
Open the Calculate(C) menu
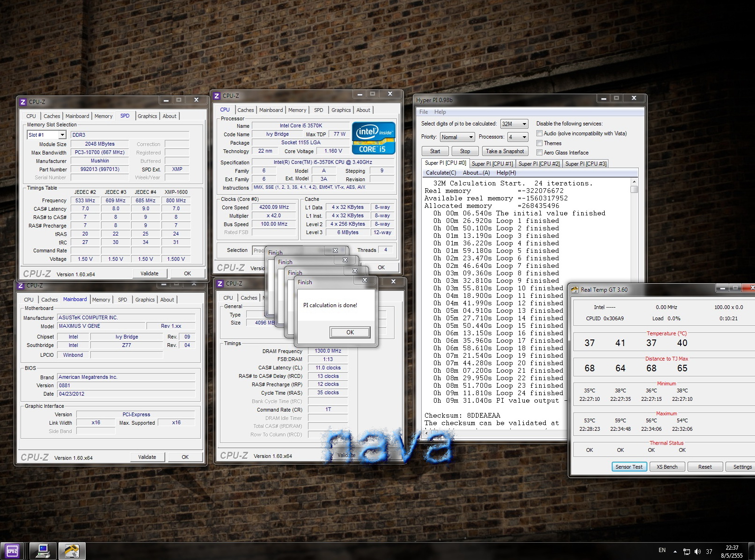[x=441, y=173]
